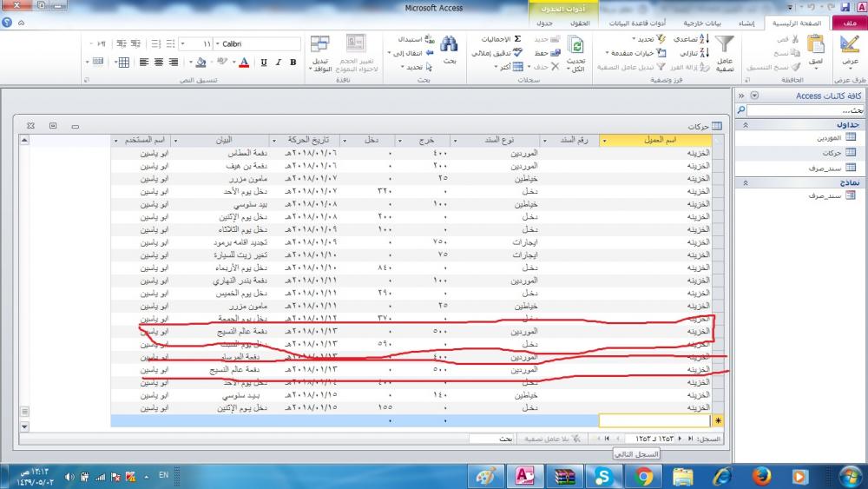Open خرج column filter arrow
The width and height of the screenshot is (868, 489).
pyautogui.click(x=399, y=141)
